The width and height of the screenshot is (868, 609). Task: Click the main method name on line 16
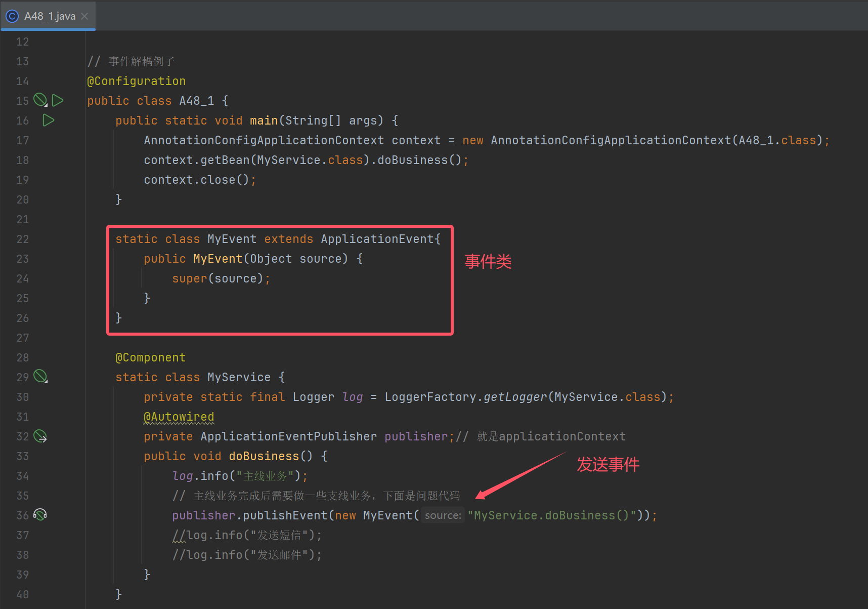tap(264, 120)
